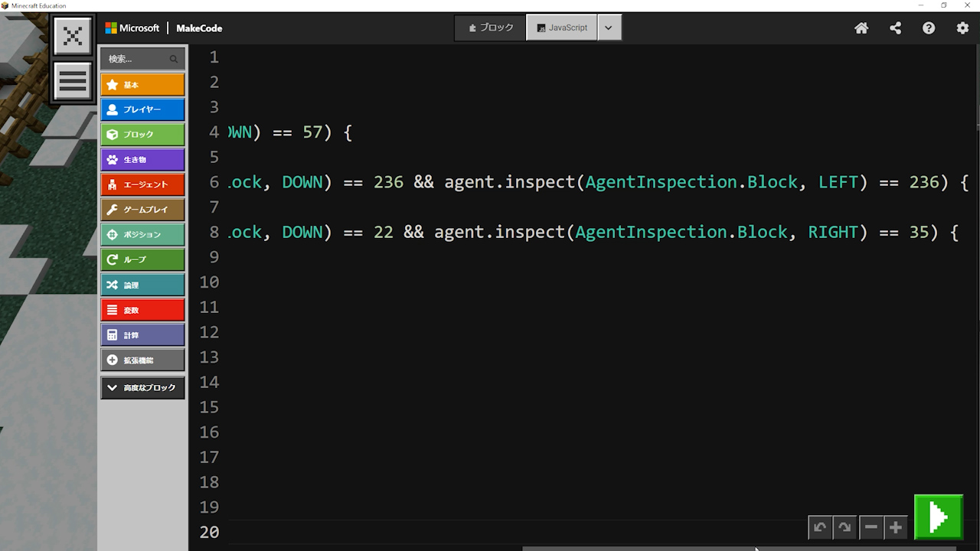Open the help question mark icon

pyautogui.click(x=929, y=28)
